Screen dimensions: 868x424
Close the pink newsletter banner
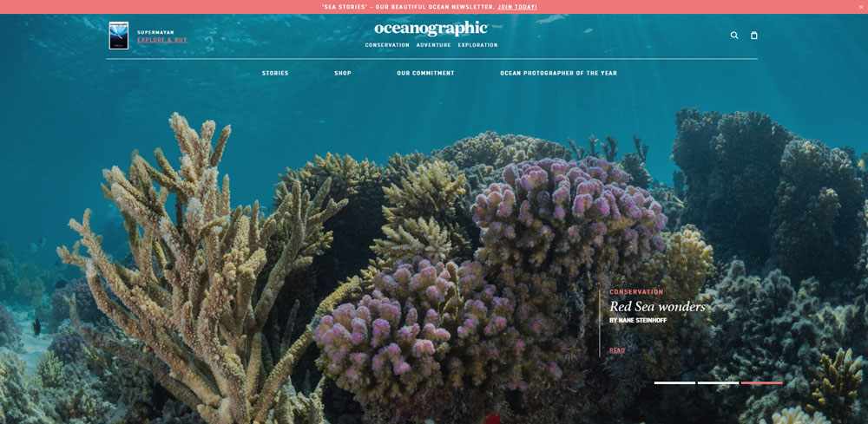pos(861,7)
